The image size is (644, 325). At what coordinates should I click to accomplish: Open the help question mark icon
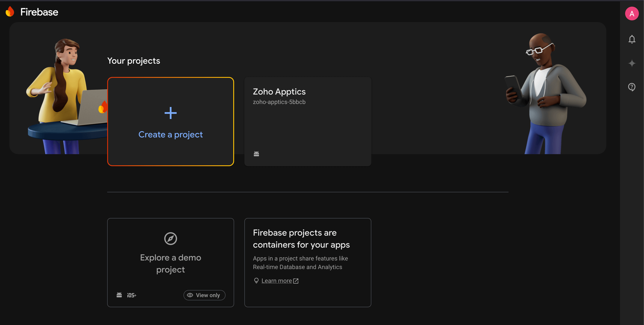click(632, 87)
